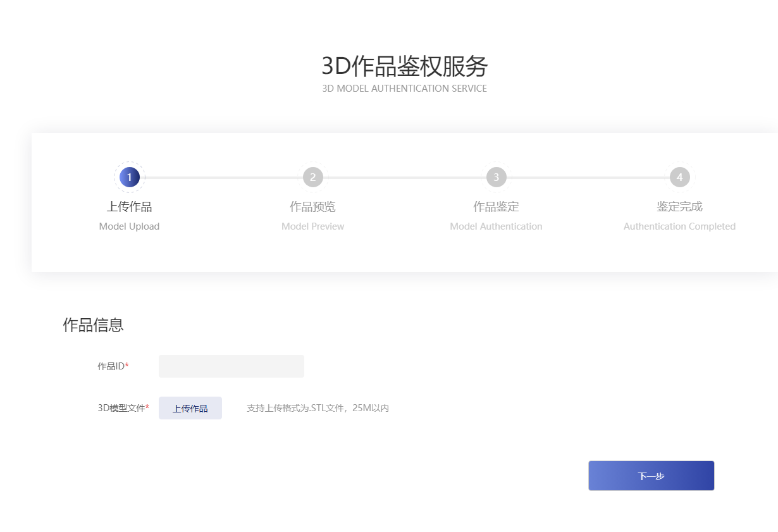Click the 作品ID field label
Viewport: 778px width, 532px height.
coord(113,366)
